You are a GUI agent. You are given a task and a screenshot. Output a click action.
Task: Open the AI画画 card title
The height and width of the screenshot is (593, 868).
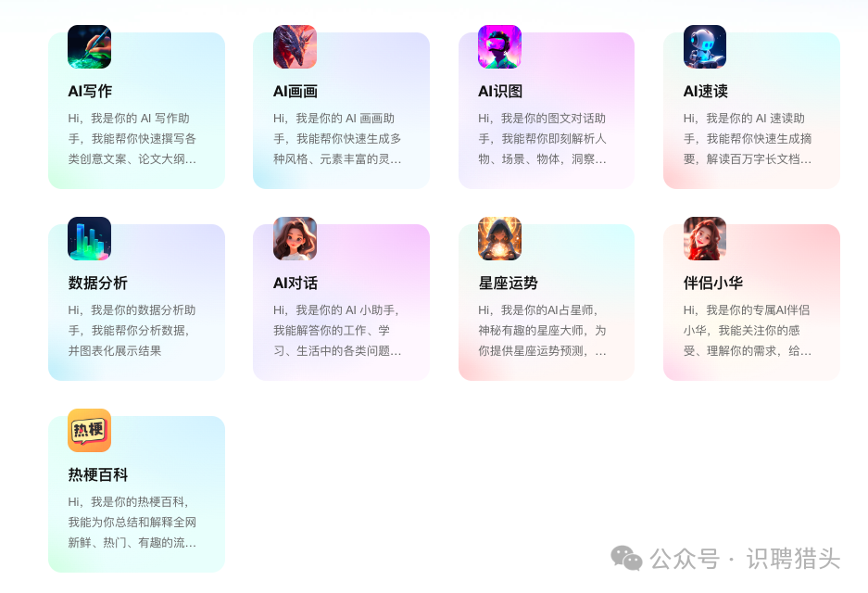coord(296,92)
